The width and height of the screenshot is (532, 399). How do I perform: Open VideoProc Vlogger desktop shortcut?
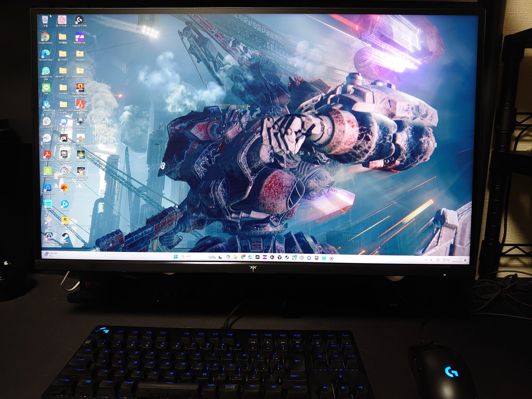tap(49, 238)
